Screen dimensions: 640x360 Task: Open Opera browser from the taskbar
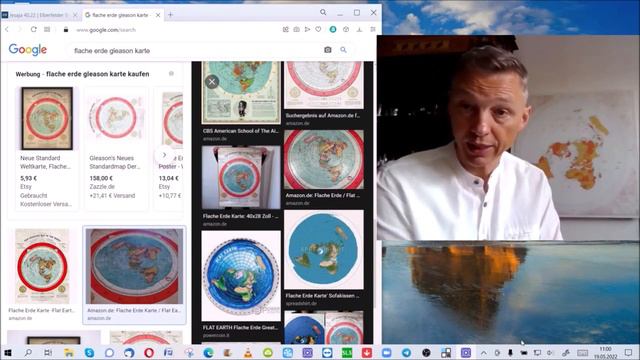pos(149,353)
